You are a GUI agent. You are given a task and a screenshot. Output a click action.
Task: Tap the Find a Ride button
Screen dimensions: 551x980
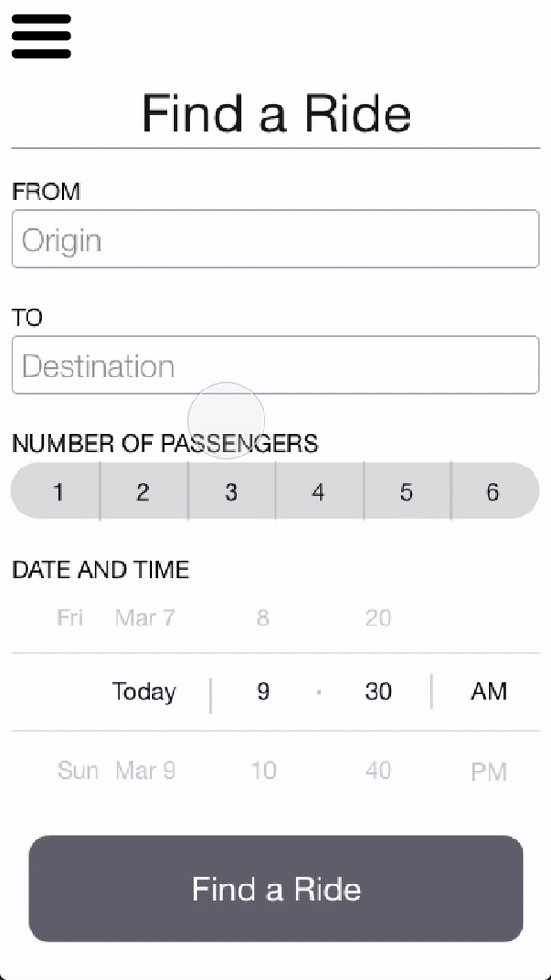[x=275, y=888]
